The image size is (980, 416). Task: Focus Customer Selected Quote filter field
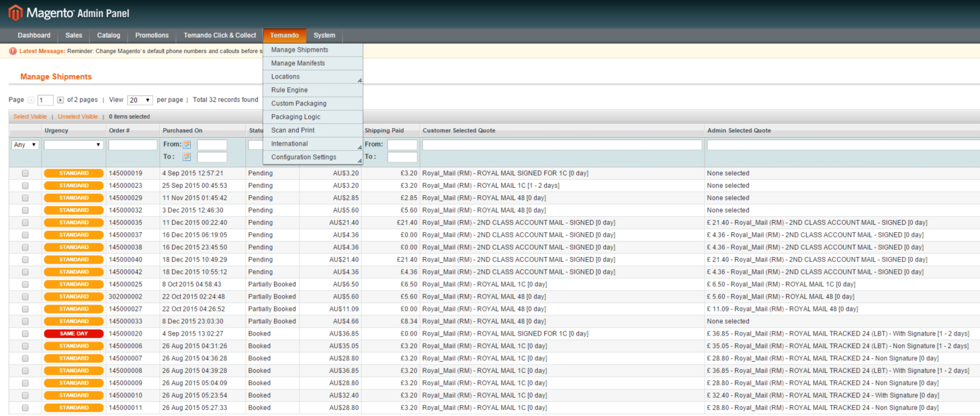point(562,145)
